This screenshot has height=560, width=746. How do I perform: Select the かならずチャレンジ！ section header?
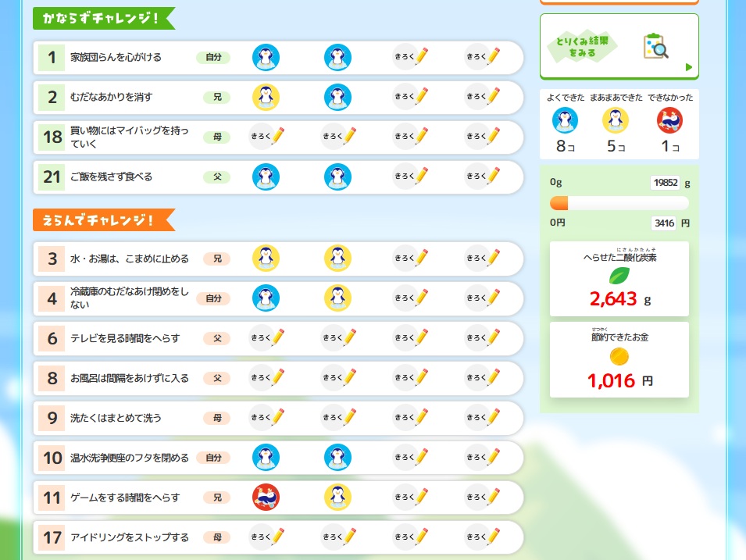(x=103, y=19)
